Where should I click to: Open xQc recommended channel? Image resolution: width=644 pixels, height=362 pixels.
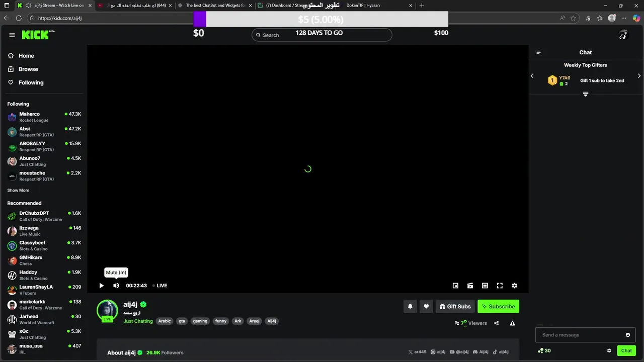coord(44,334)
